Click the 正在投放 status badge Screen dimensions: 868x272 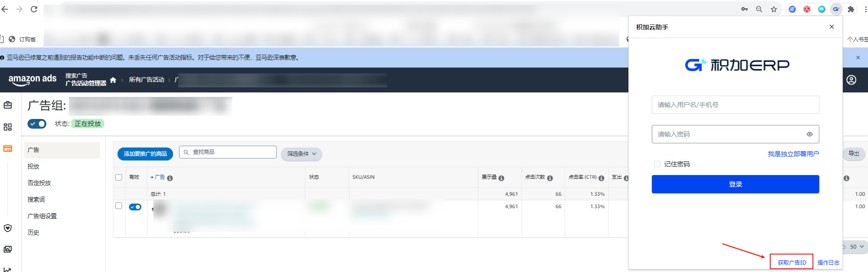pos(88,124)
